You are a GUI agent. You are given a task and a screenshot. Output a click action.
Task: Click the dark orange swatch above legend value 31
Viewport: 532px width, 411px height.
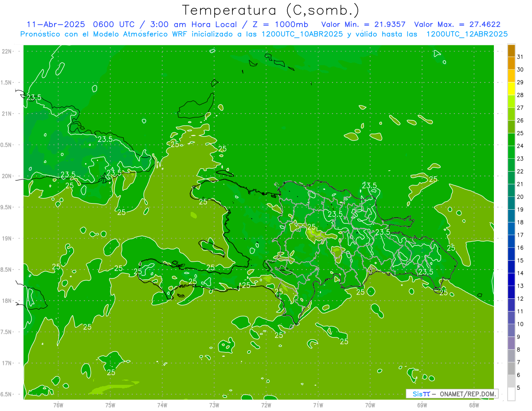click(511, 51)
